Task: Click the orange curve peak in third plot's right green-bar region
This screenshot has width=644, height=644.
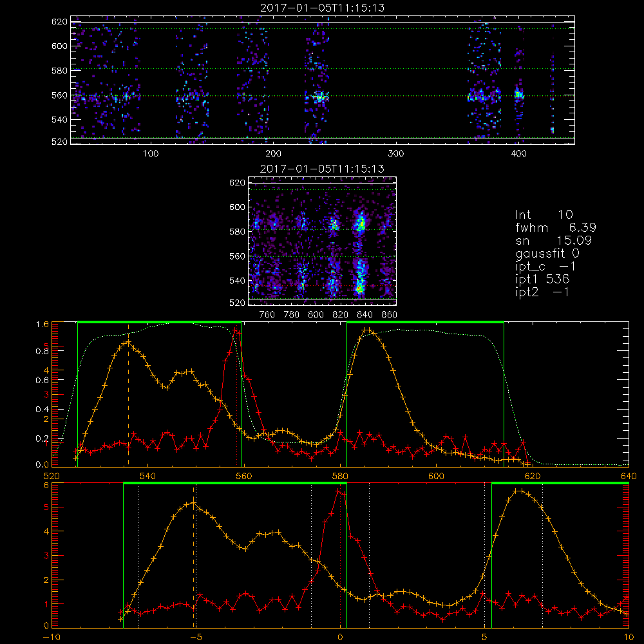Action: 367,330
